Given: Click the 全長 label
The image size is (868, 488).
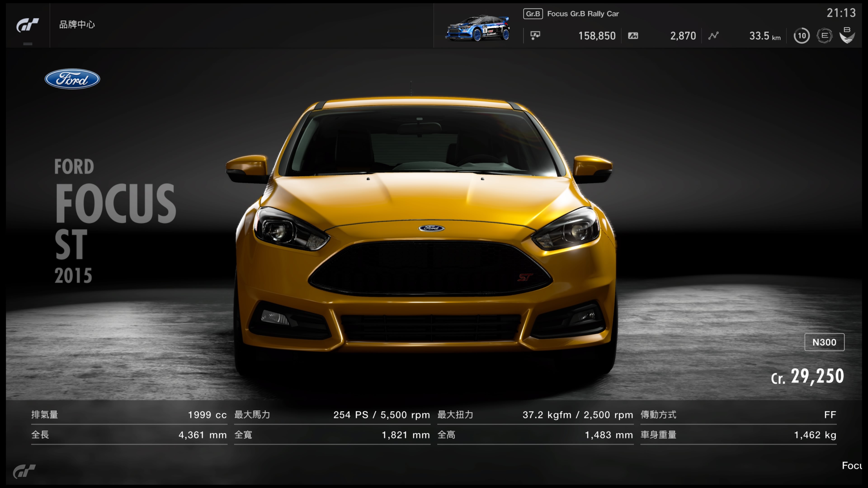Looking at the screenshot, I should pos(40,435).
